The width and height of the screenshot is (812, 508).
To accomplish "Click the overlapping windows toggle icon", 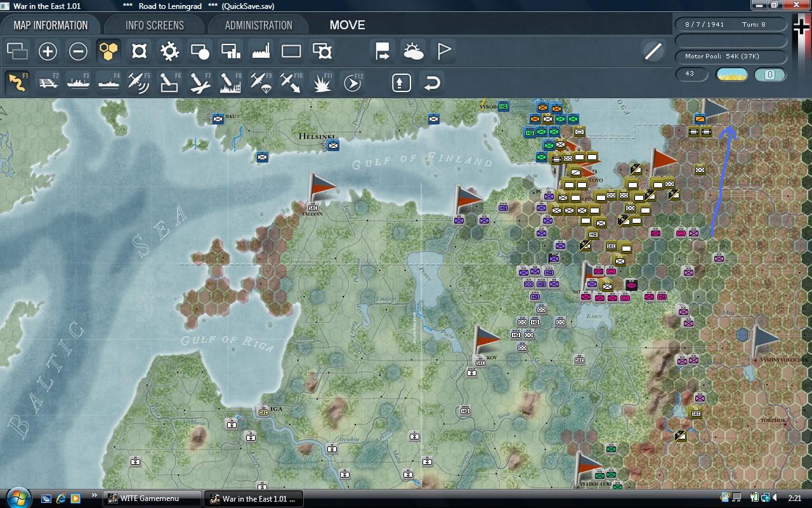I will 17,51.
